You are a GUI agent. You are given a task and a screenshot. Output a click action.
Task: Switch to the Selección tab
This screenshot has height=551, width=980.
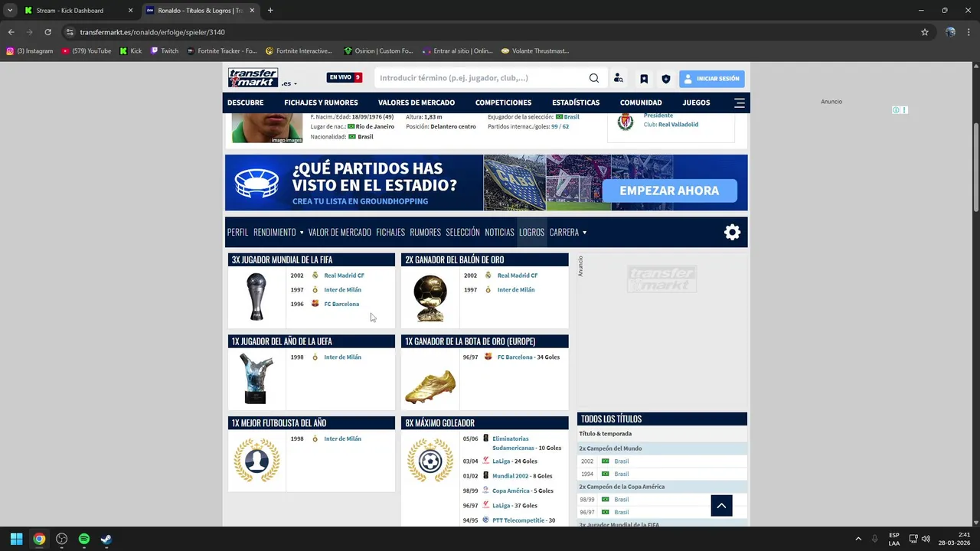(462, 232)
